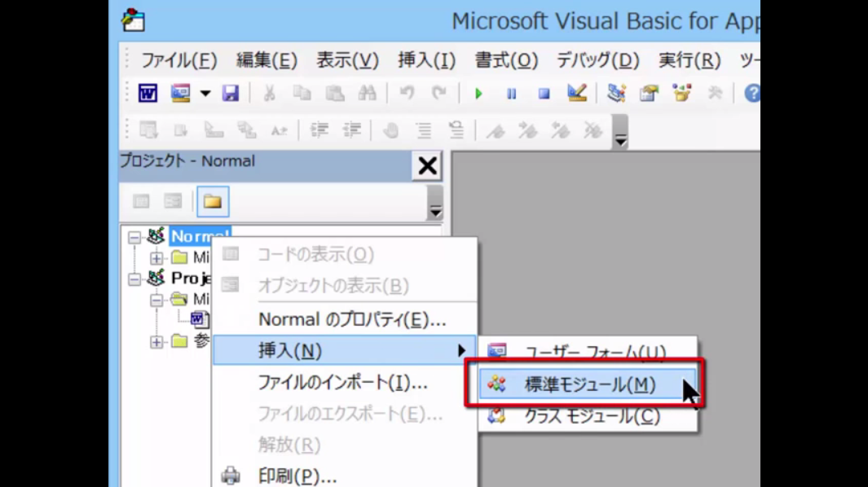Toggle Folders view in project panel

tap(212, 201)
